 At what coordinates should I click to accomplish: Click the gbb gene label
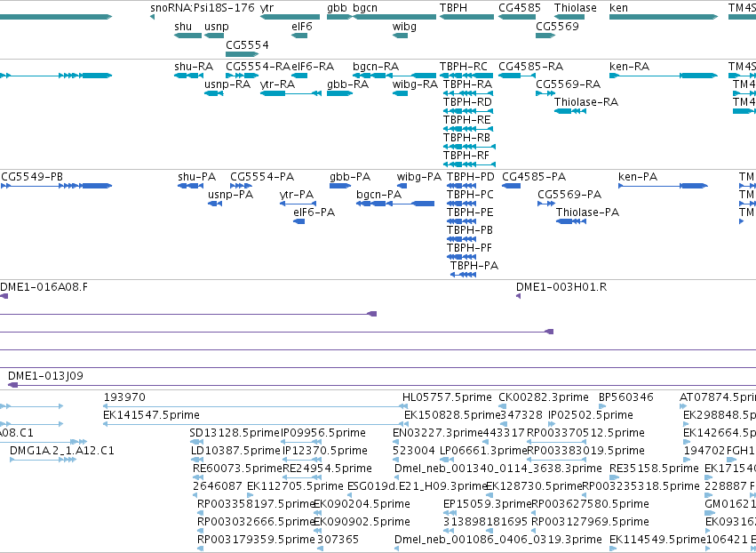tap(337, 8)
